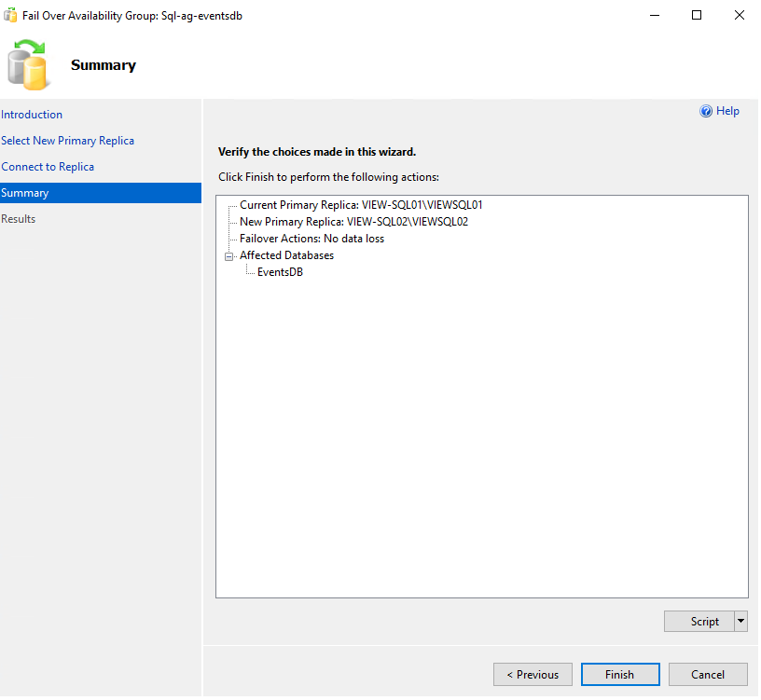
Task: Click the database failover icon beside Summary heading
Action: pos(28,64)
